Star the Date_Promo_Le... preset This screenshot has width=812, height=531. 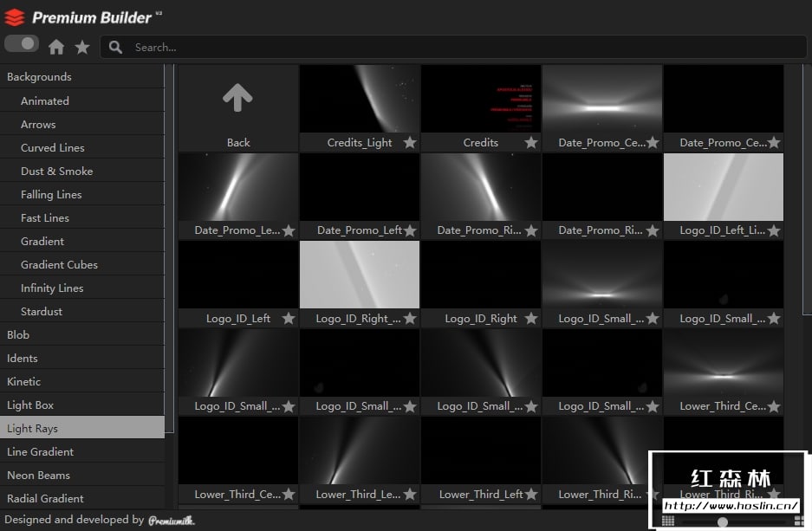point(289,230)
